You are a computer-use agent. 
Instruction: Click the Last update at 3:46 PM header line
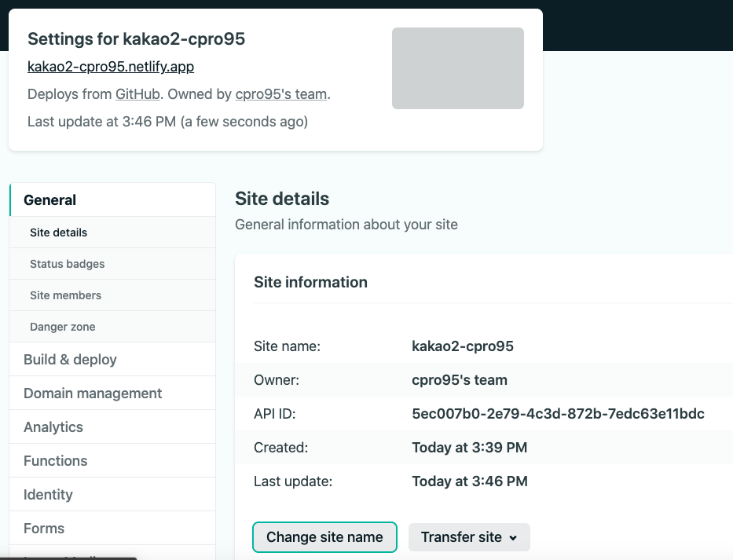[x=167, y=122]
